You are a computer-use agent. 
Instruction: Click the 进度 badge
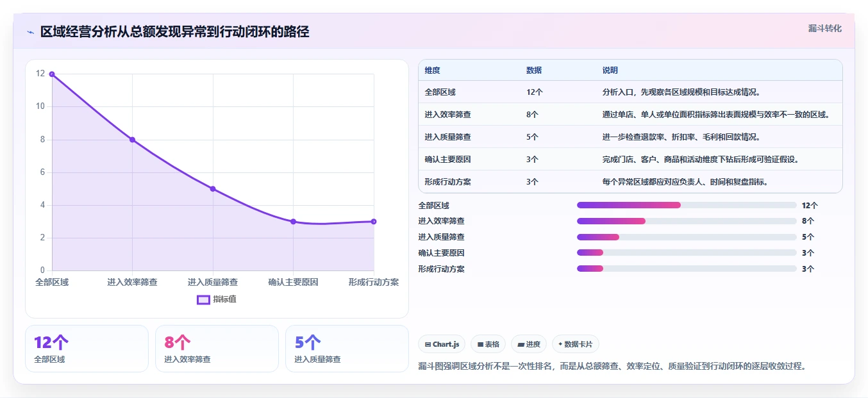pyautogui.click(x=529, y=344)
